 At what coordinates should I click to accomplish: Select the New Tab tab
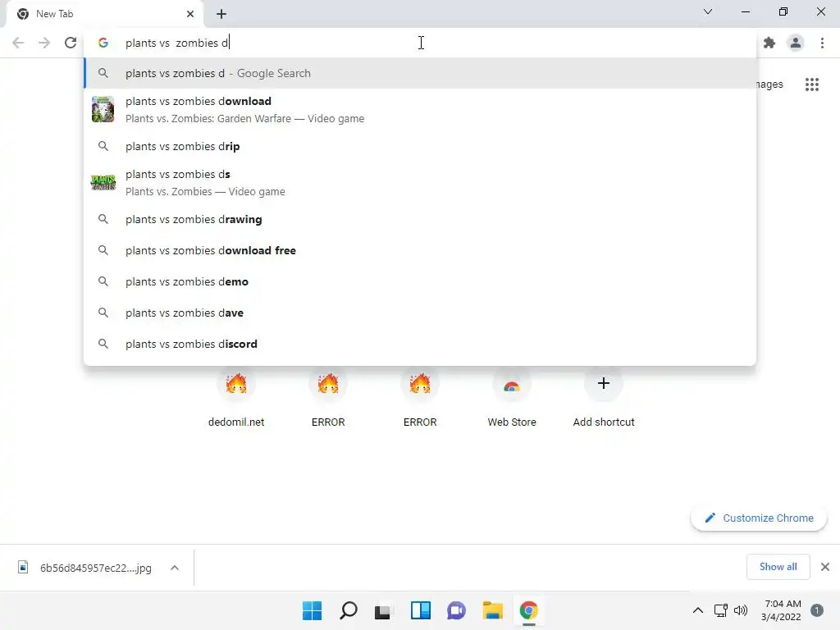pyautogui.click(x=104, y=15)
